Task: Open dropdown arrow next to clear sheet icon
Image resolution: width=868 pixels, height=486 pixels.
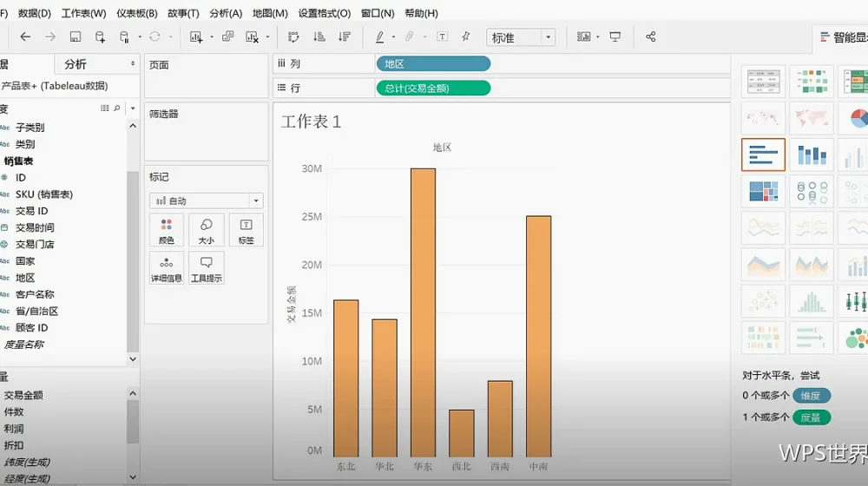Action: point(267,36)
